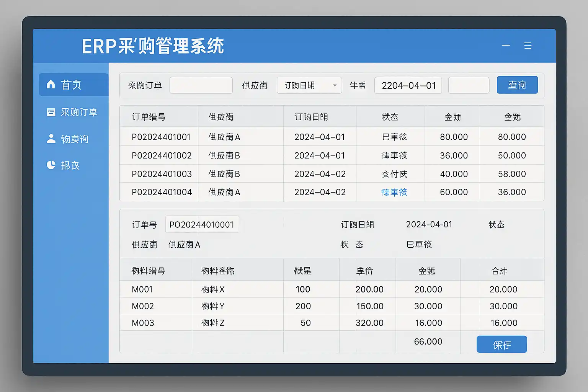Click the material X name cell

pos(213,289)
